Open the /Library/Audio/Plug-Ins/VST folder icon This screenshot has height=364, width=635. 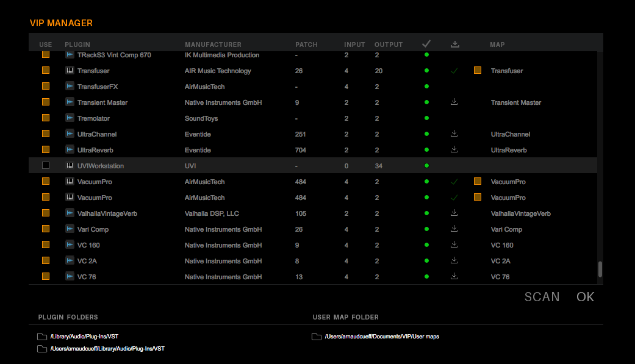pyautogui.click(x=41, y=337)
